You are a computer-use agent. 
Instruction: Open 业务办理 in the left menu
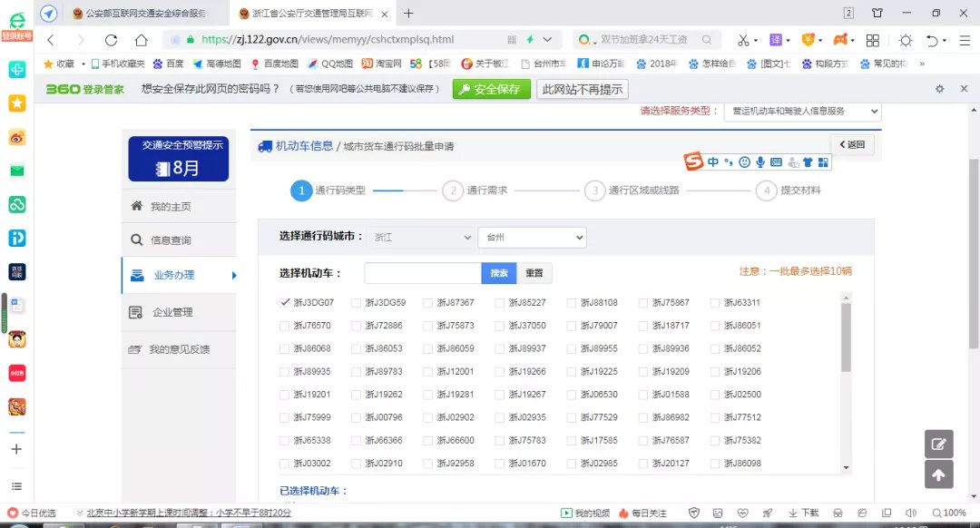[x=174, y=275]
